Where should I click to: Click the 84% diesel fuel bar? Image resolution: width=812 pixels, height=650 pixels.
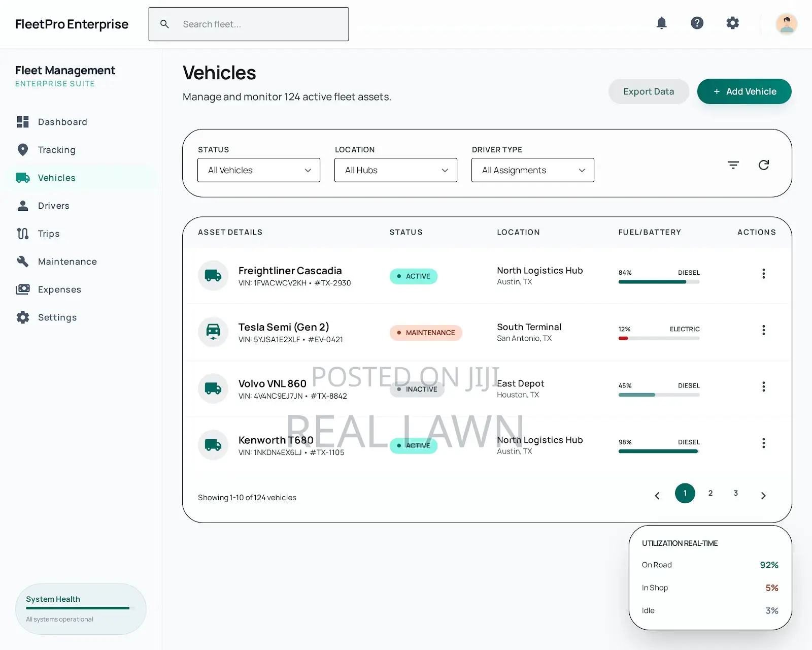pyautogui.click(x=659, y=282)
